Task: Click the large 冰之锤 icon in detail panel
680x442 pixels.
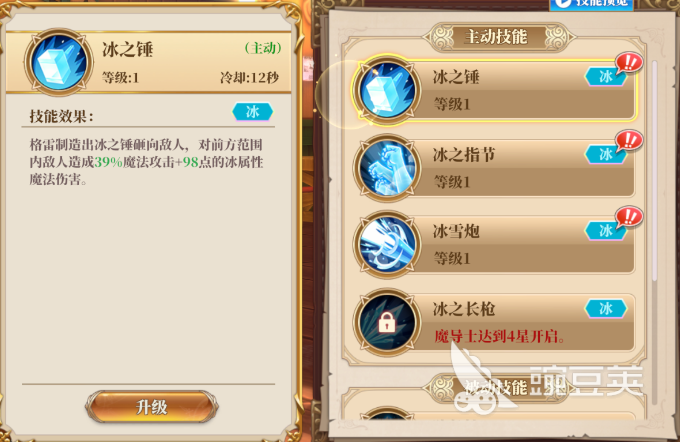Action: tap(59, 62)
